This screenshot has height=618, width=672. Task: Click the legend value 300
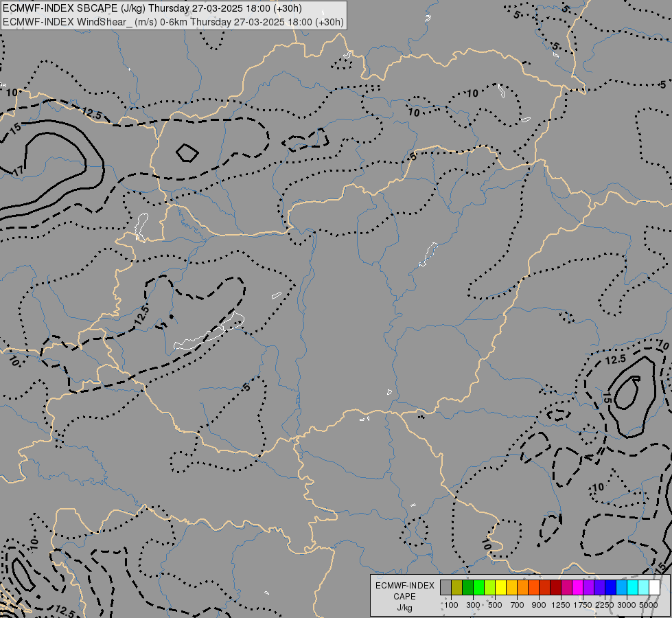click(473, 605)
